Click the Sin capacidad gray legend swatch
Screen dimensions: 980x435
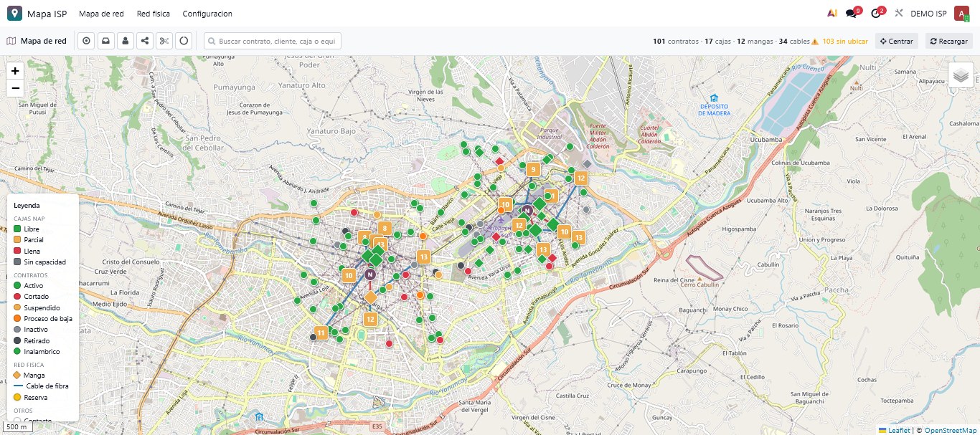click(18, 262)
